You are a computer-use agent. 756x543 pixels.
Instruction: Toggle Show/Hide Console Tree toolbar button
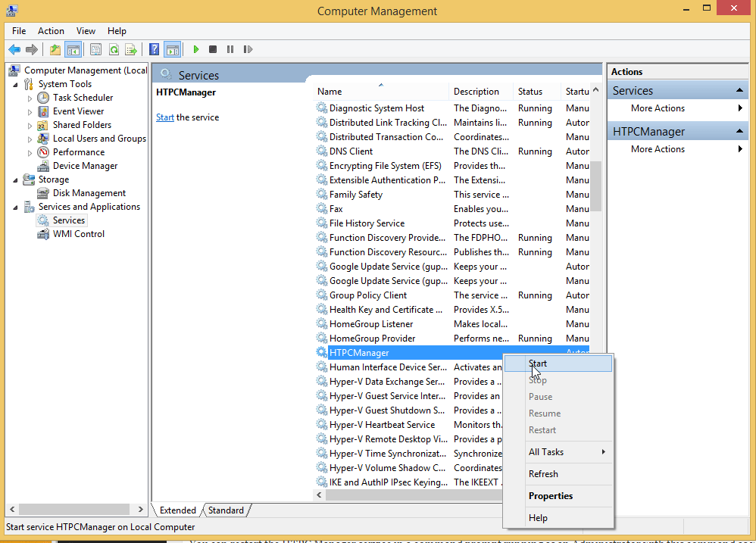73,50
